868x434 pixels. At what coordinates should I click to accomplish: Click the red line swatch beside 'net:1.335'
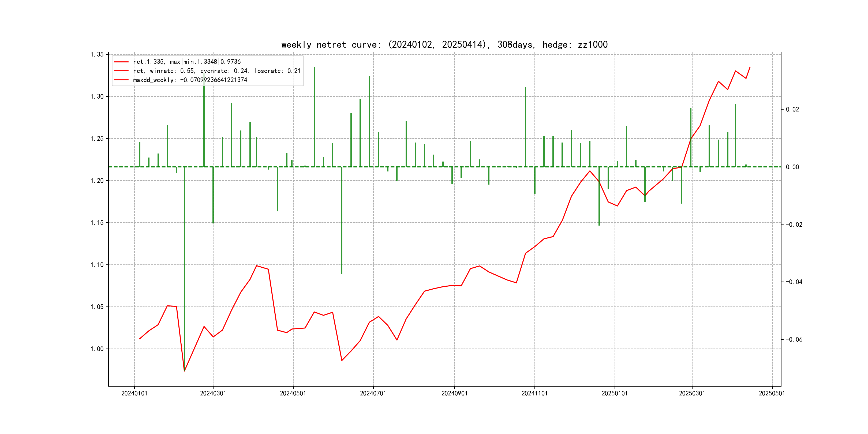click(121, 62)
